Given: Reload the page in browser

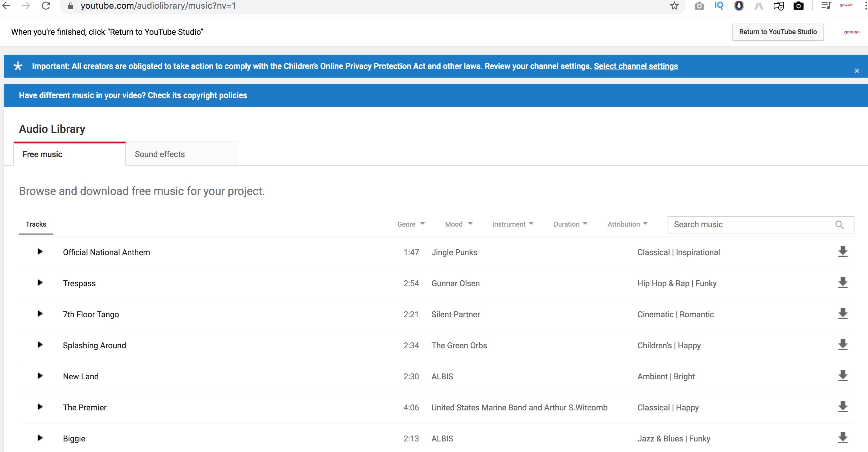Looking at the screenshot, I should 46,6.
